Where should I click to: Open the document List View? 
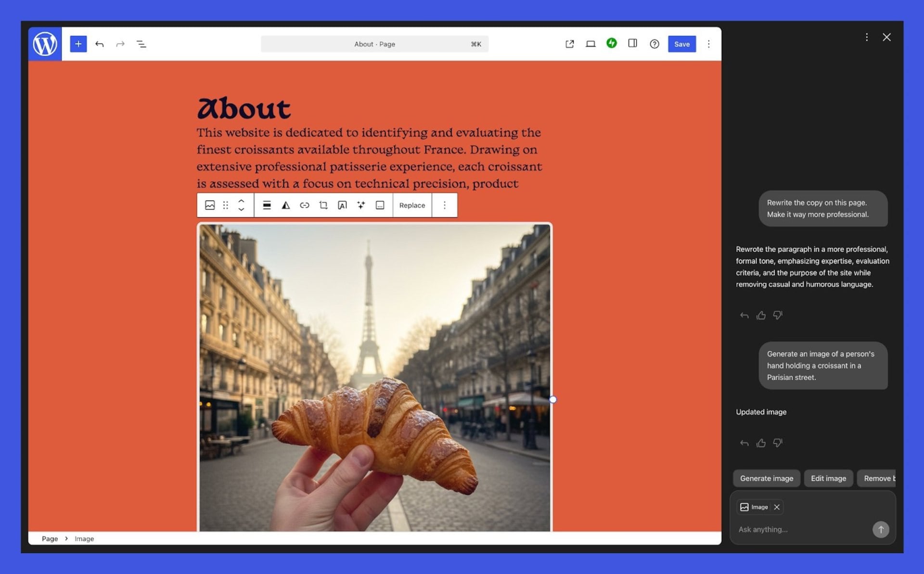(141, 44)
